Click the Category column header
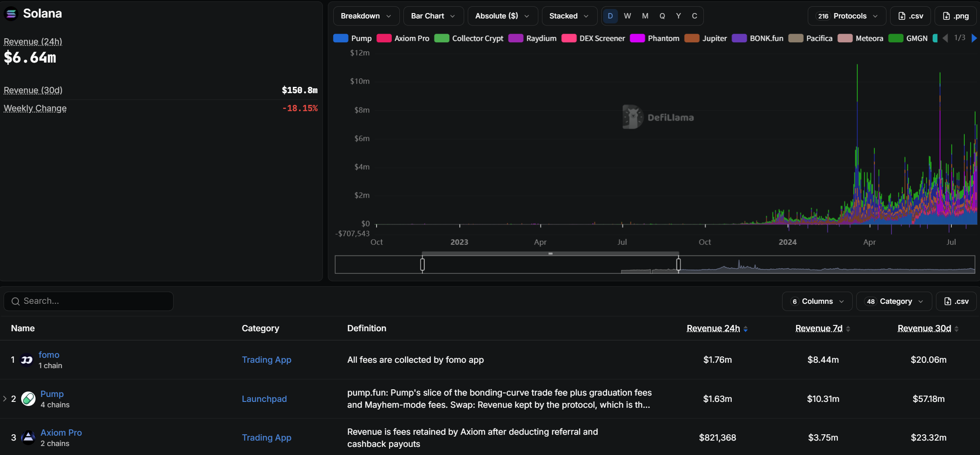 click(x=260, y=329)
